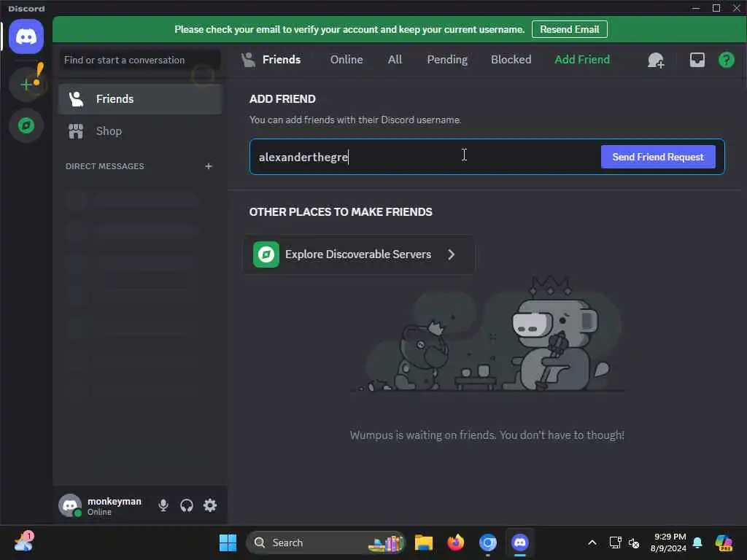The height and width of the screenshot is (560, 747).
Task: Select the Add Friend tab
Action: (581, 60)
